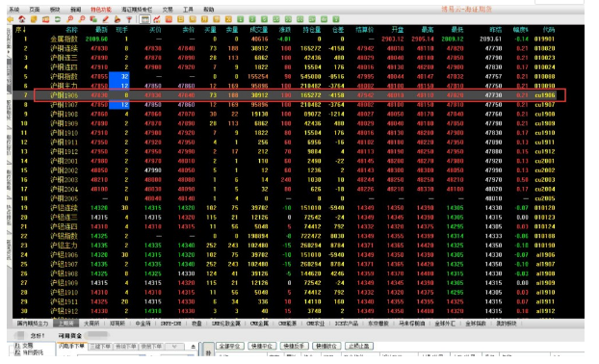Screen dimensions: 599x364
Task: Click the green refresh arrows icon
Action: click(x=58, y=19)
